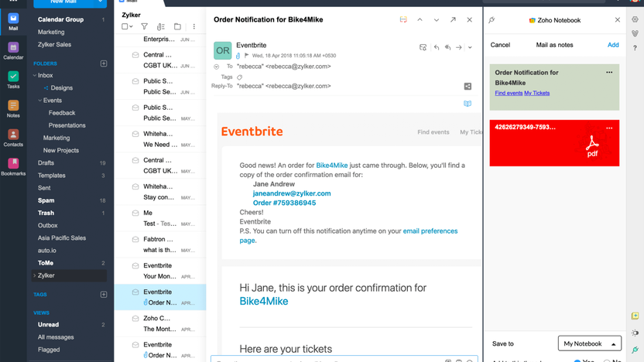Image resolution: width=644 pixels, height=362 pixels.
Task: Toggle the select-all messages checkbox
Action: (125, 26)
